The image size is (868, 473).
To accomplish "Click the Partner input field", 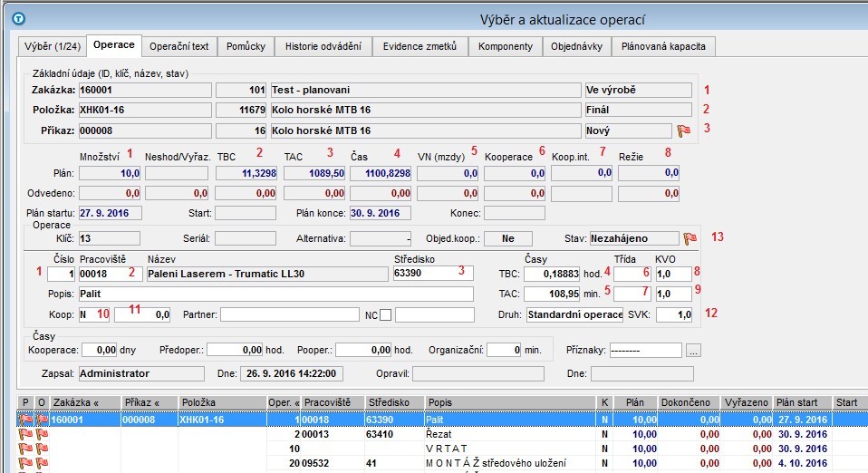I will [290, 315].
